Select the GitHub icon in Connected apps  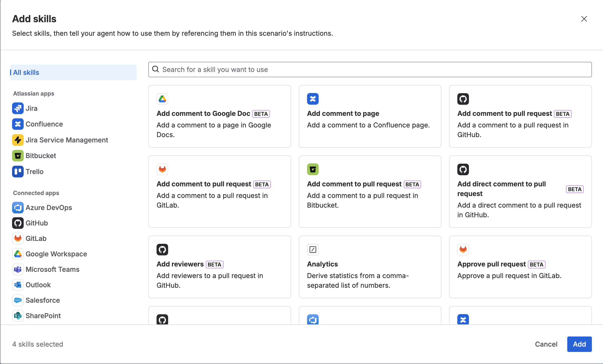tap(18, 223)
